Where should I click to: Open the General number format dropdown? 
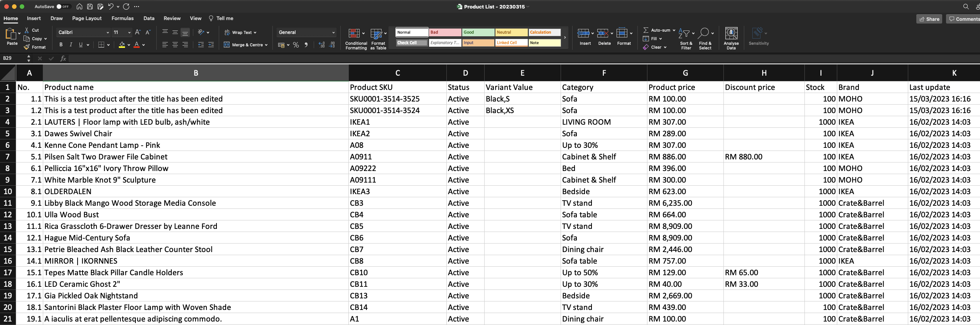point(333,32)
